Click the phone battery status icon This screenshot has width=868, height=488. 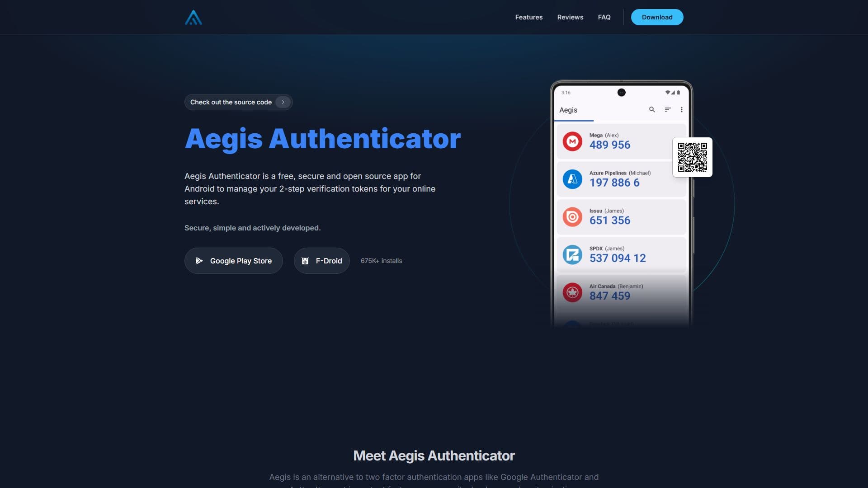coord(678,93)
